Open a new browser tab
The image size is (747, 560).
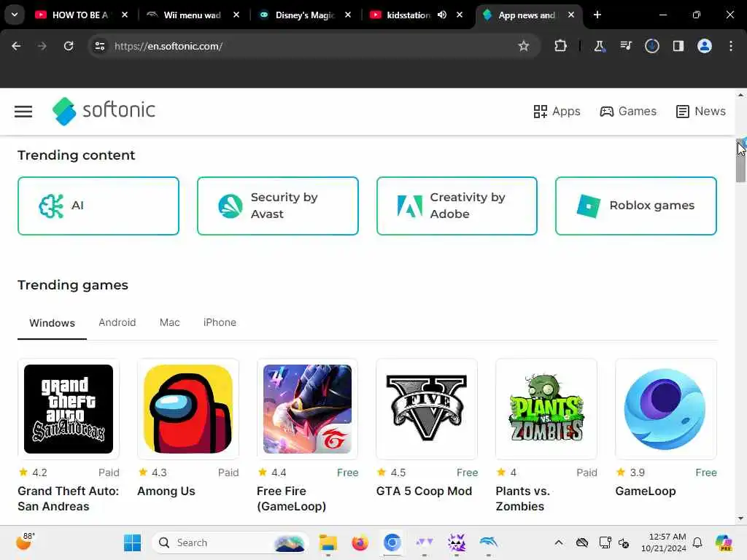(597, 15)
